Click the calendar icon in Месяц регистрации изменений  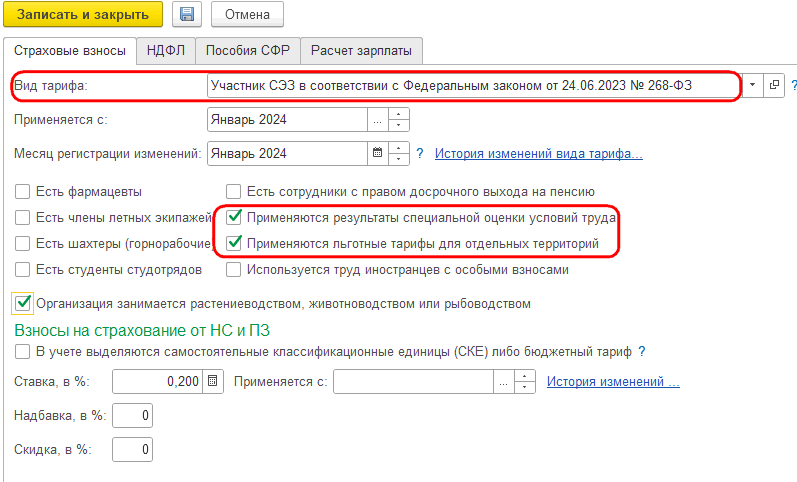[377, 153]
